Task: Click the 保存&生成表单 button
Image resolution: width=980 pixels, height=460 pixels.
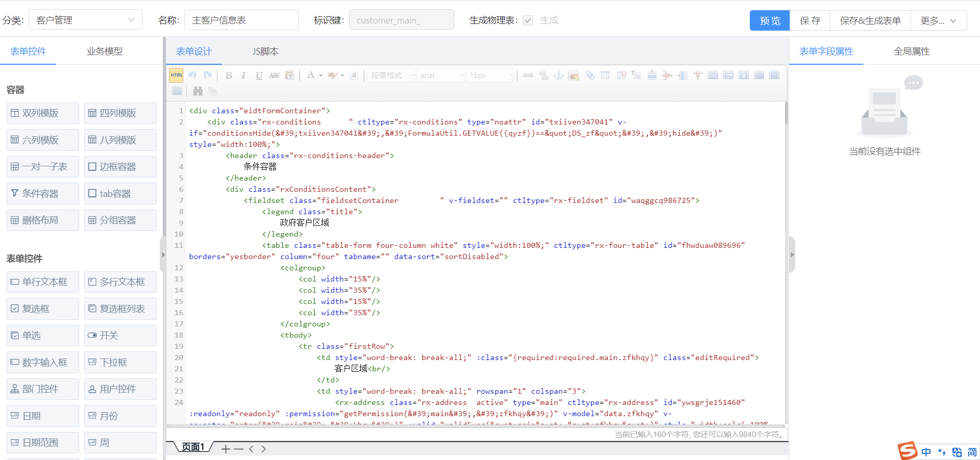Action: coord(870,20)
